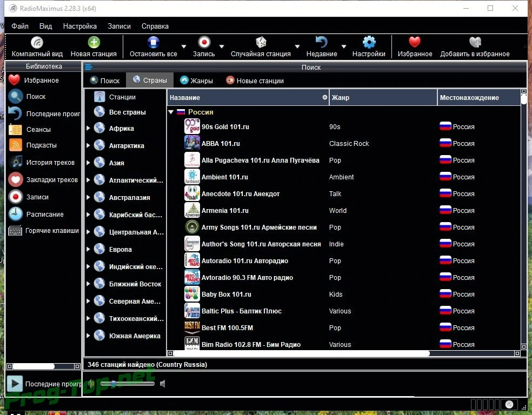Open Избранное heart in toolbar

point(415,47)
